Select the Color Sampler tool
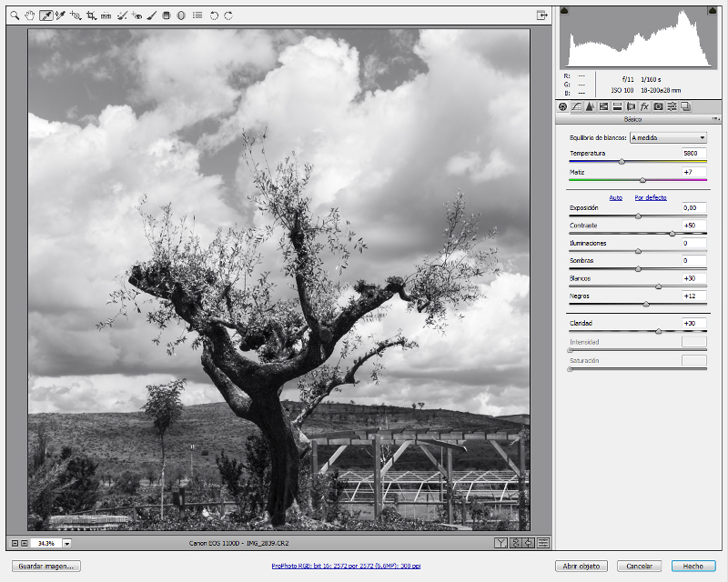This screenshot has width=728, height=582. coord(60,15)
